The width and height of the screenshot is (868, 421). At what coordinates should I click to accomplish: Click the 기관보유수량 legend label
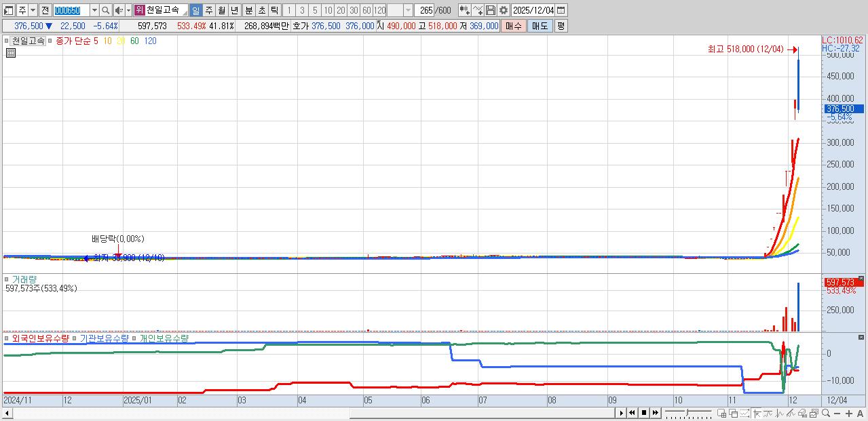104,338
